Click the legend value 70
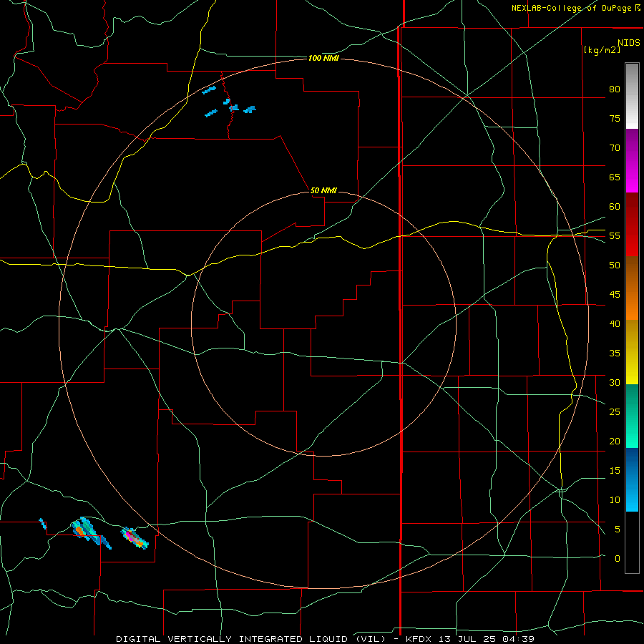 (615, 148)
